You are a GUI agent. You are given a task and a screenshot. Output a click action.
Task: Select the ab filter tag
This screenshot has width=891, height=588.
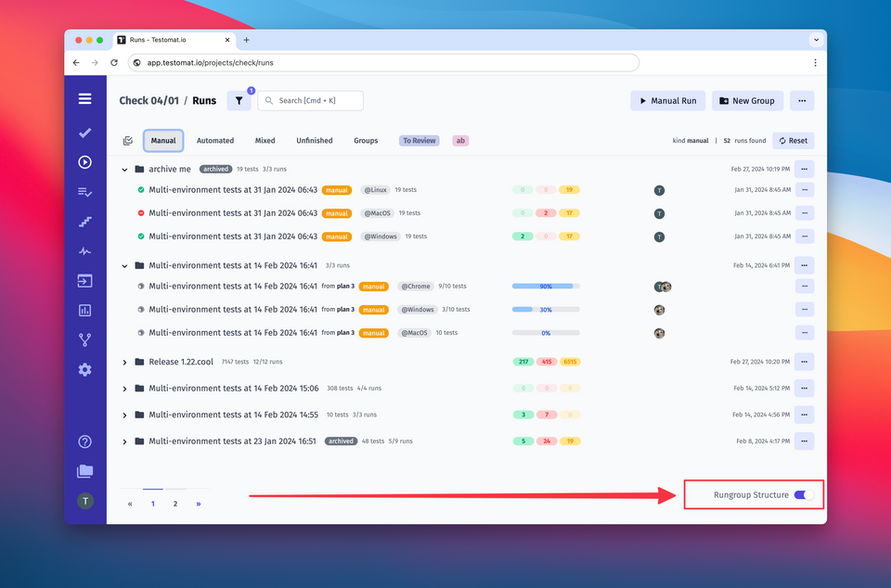[460, 141]
